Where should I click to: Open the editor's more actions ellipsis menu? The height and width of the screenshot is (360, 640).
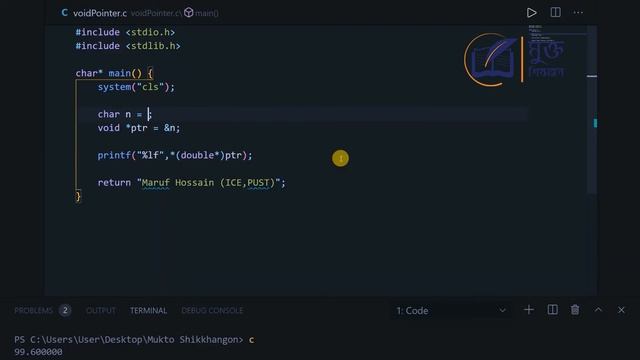click(x=578, y=12)
